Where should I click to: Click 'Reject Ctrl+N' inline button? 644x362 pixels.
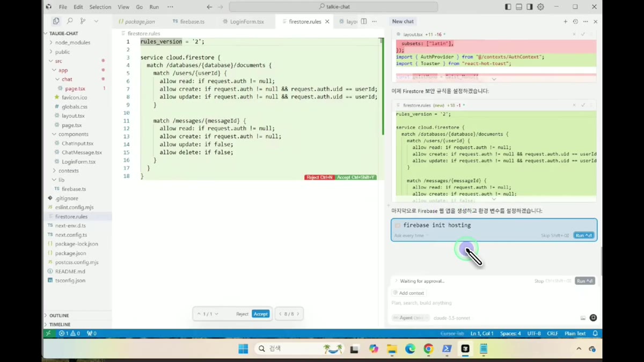(x=319, y=178)
